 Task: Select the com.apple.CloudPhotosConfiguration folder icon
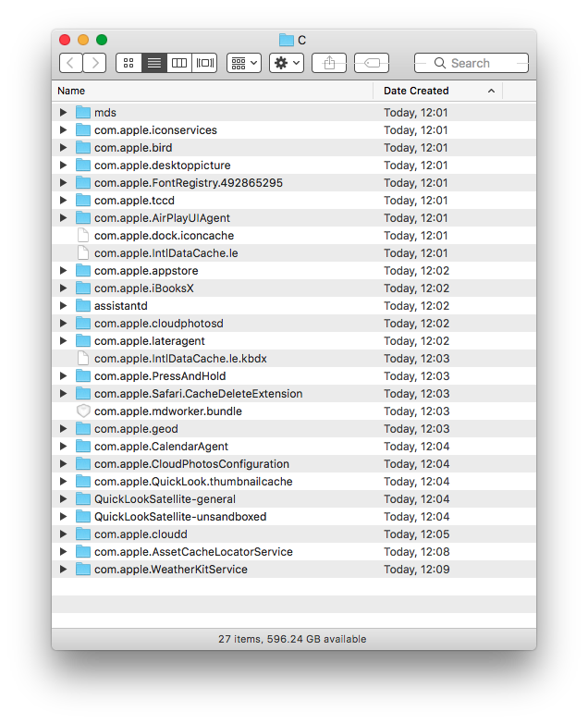[x=83, y=463]
